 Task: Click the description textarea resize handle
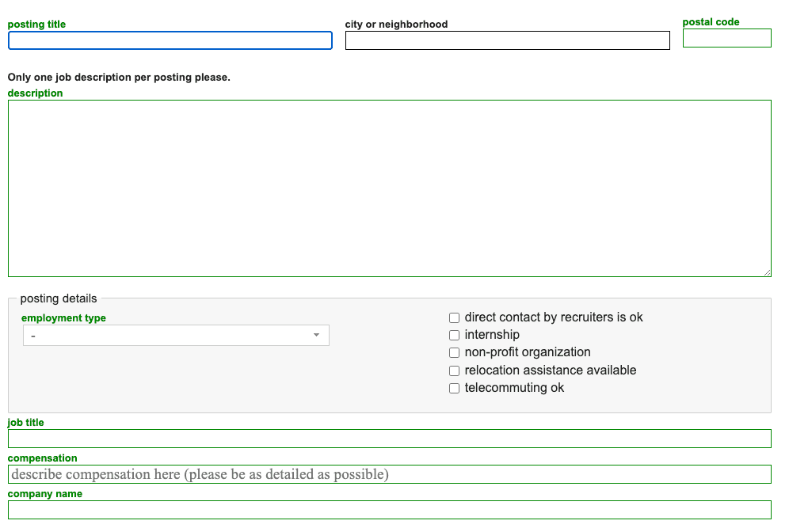pyautogui.click(x=767, y=272)
